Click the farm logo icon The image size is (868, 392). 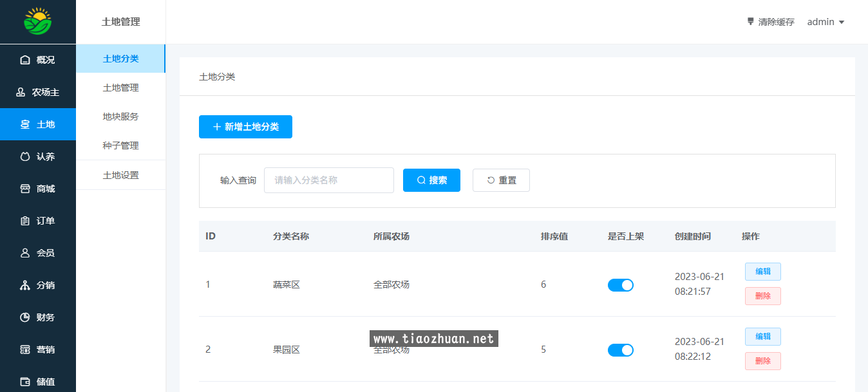tap(38, 21)
